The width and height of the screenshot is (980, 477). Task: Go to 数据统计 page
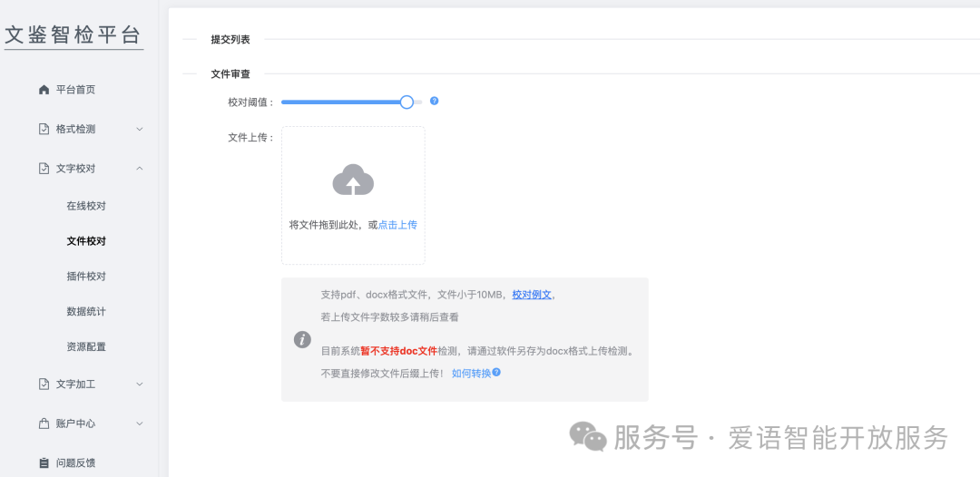(x=86, y=312)
